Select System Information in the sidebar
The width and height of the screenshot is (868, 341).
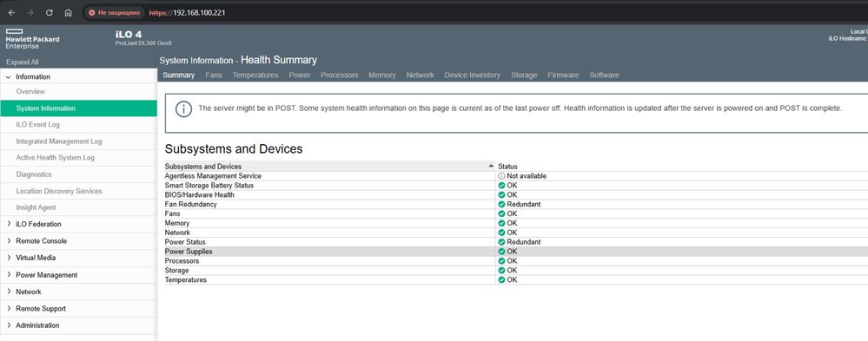(x=78, y=108)
